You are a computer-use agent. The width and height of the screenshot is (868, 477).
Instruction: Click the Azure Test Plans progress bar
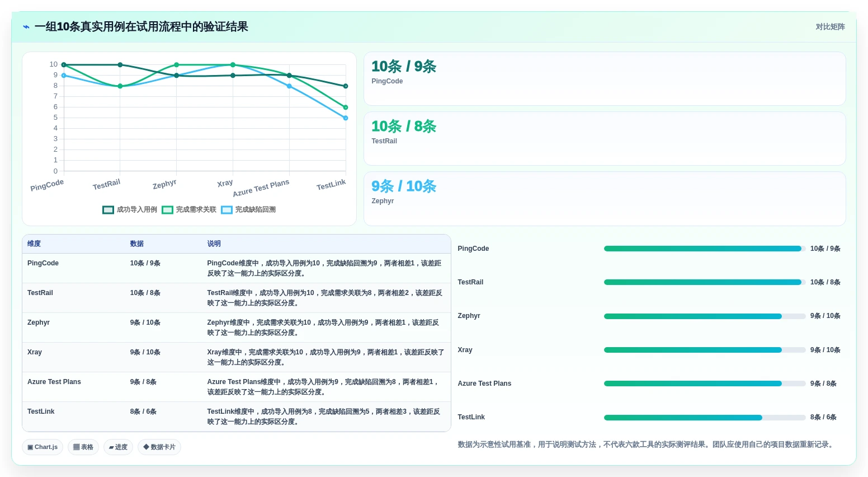[x=705, y=384]
